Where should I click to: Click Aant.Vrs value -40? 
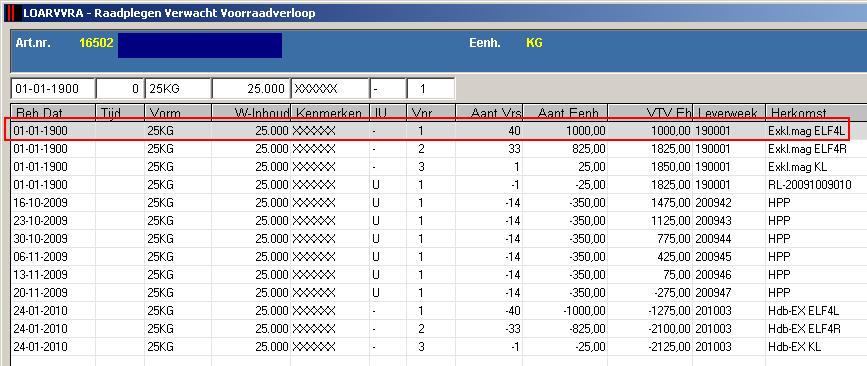[513, 311]
